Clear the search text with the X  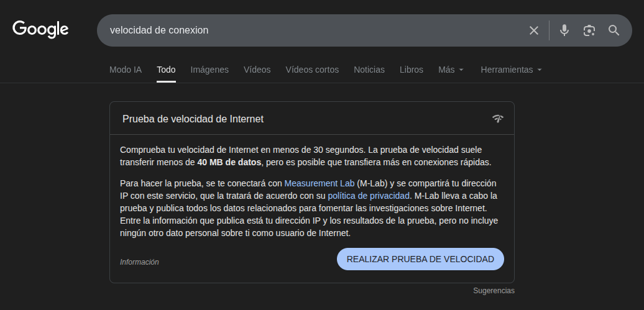point(533,30)
